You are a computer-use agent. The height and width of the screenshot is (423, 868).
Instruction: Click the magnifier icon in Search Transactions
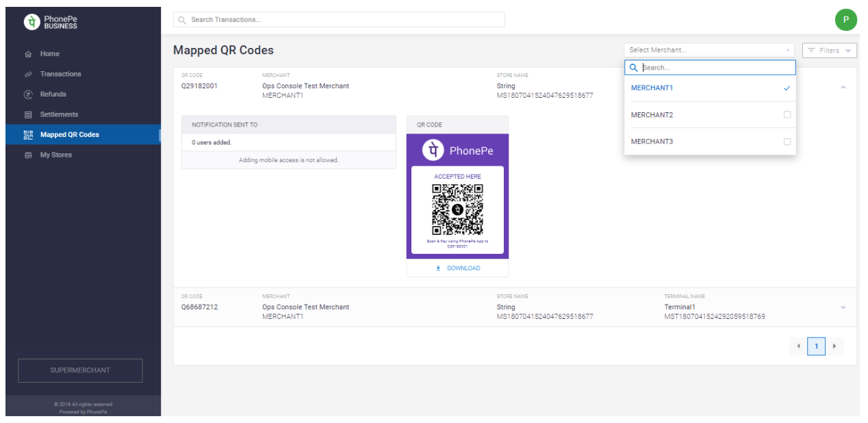pyautogui.click(x=182, y=20)
